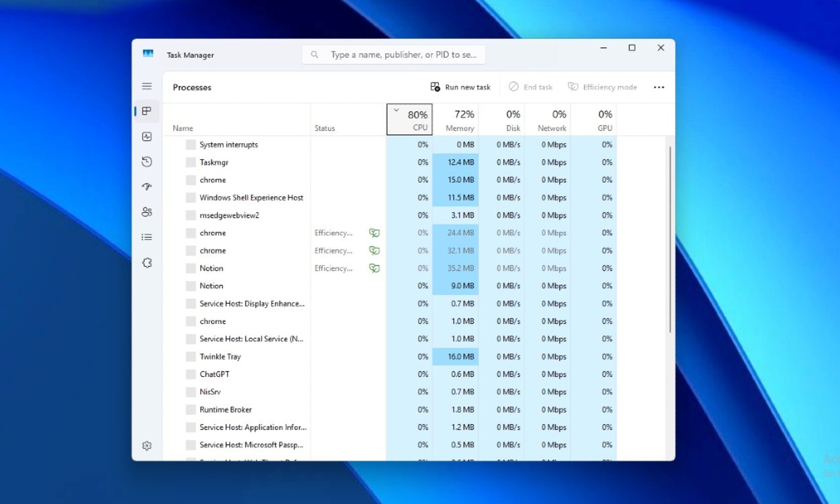Sort processes by GPU column
The height and width of the screenshot is (504, 840).
point(593,120)
